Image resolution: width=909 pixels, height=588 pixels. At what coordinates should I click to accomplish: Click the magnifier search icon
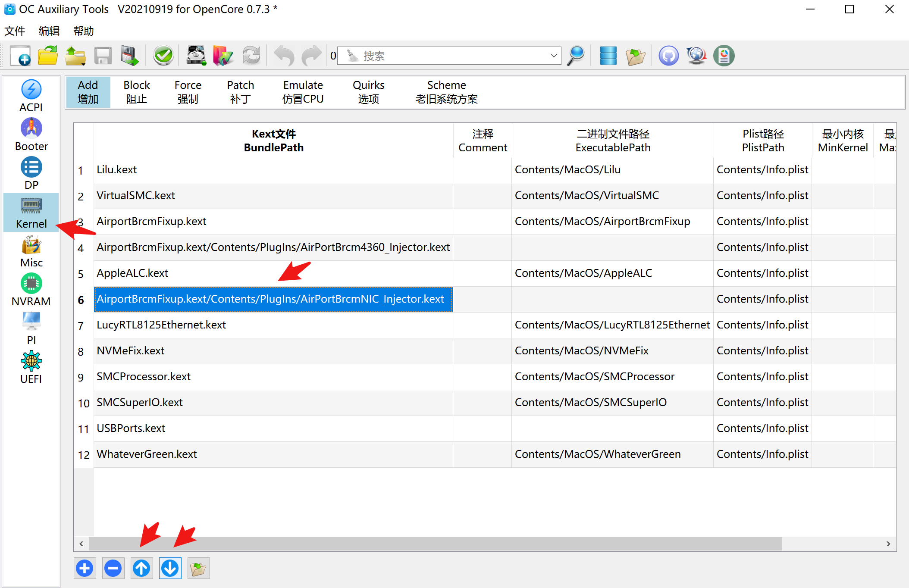coord(576,56)
